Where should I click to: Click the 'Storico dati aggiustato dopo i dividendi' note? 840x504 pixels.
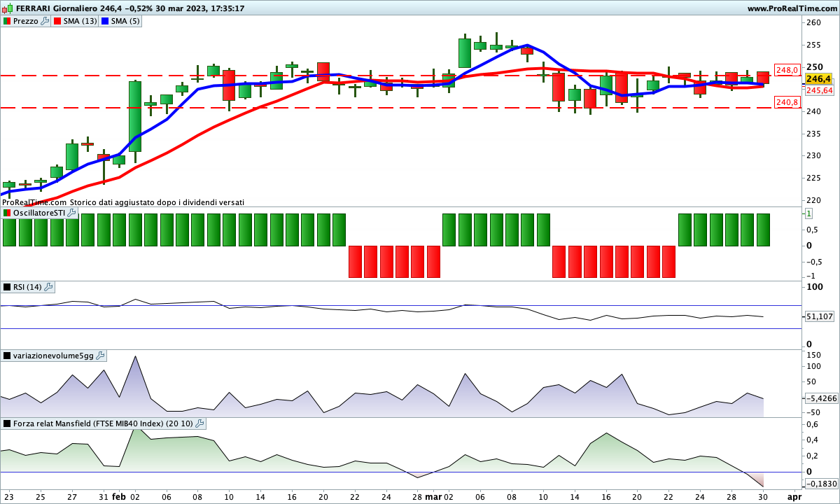[x=157, y=202]
